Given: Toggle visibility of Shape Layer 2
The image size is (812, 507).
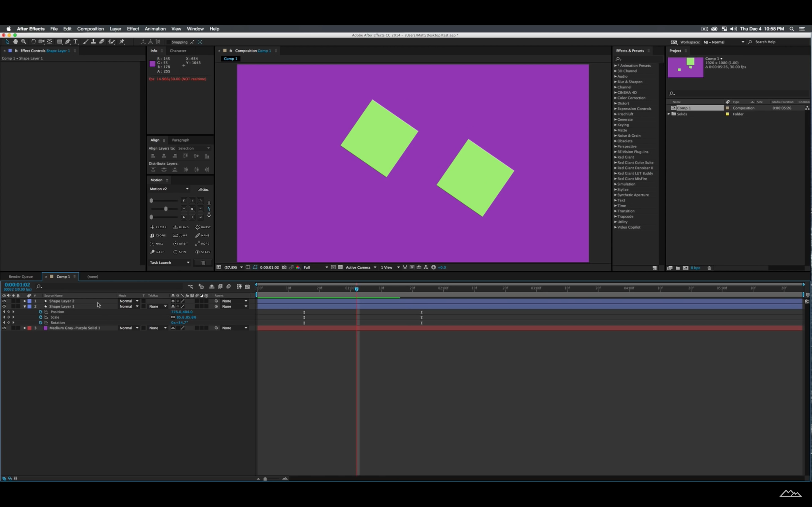Looking at the screenshot, I should [4, 301].
